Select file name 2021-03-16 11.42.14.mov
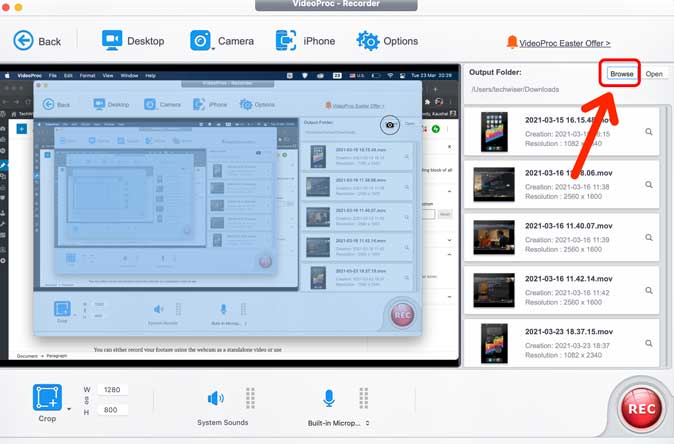Viewport: 674px width, 444px height. click(x=568, y=279)
